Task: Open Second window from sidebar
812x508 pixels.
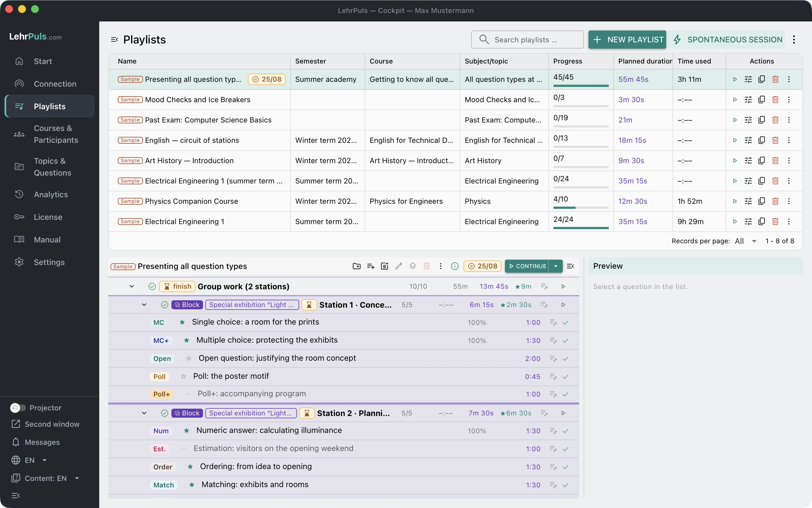Action: 45,424
